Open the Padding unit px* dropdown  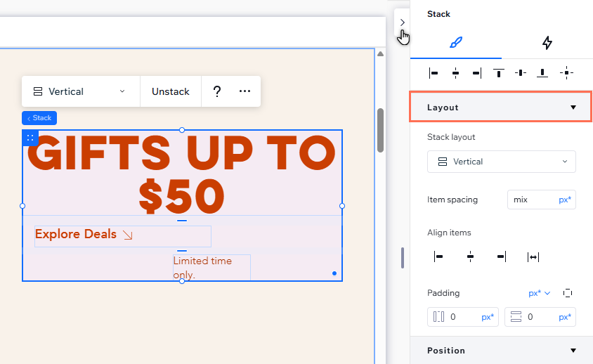(x=540, y=293)
